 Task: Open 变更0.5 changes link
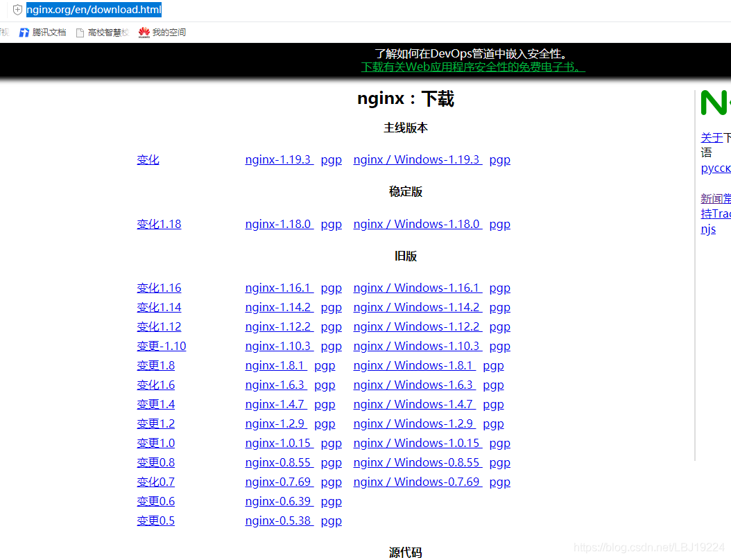coord(156,521)
